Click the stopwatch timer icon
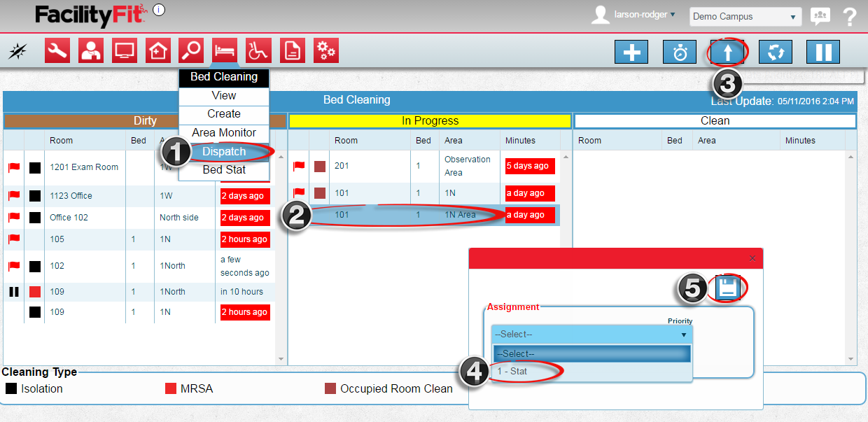The image size is (868, 422). (680, 52)
